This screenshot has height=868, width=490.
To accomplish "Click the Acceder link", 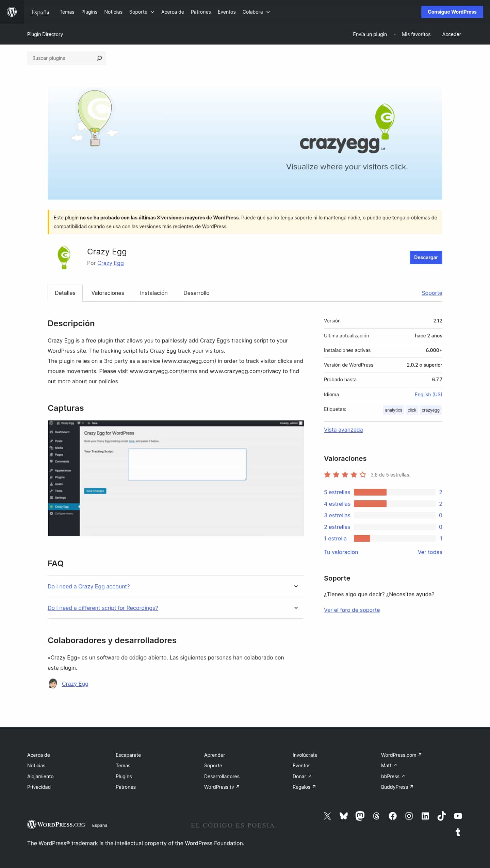I will [452, 34].
